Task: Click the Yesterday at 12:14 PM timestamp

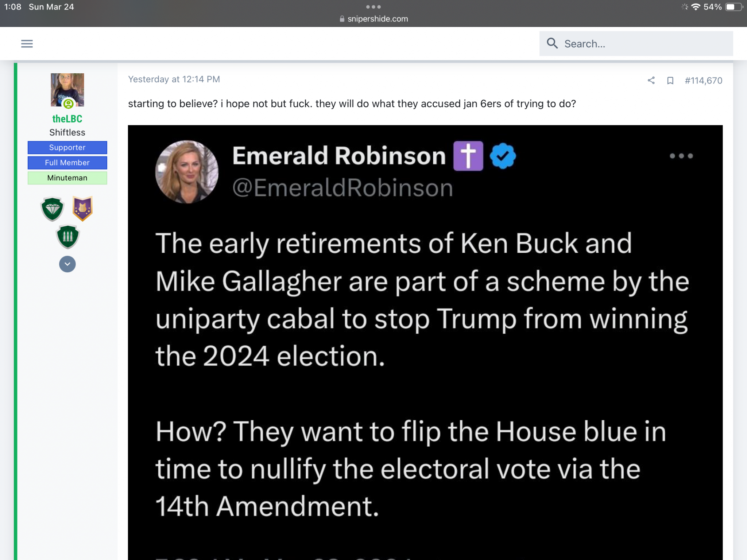Action: click(174, 79)
